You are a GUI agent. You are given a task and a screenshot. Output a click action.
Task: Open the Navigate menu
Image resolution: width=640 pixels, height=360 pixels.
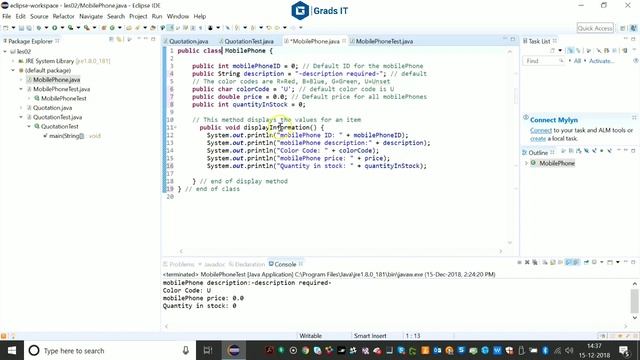point(91,16)
